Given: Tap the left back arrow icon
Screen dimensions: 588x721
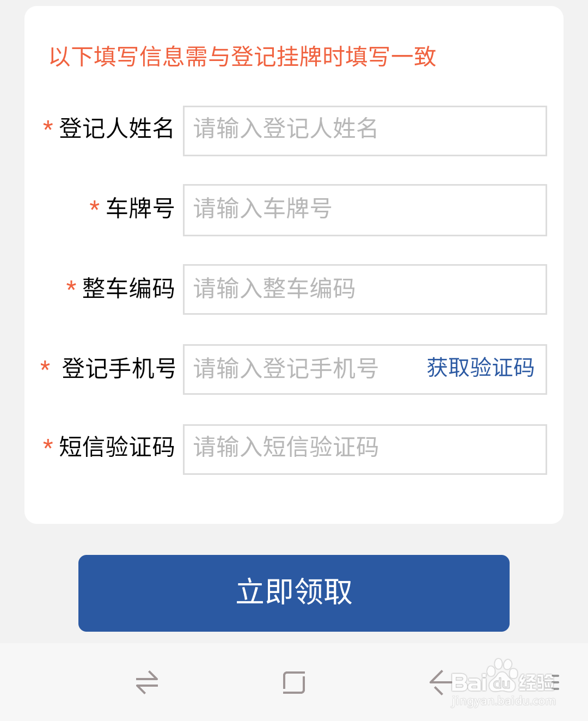Looking at the screenshot, I should click(438, 682).
